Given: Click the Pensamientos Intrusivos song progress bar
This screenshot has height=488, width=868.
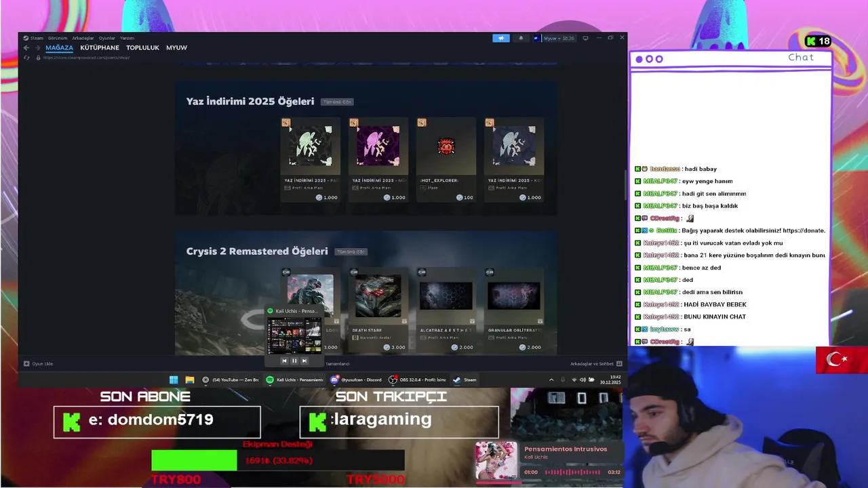Looking at the screenshot, I should [572, 472].
